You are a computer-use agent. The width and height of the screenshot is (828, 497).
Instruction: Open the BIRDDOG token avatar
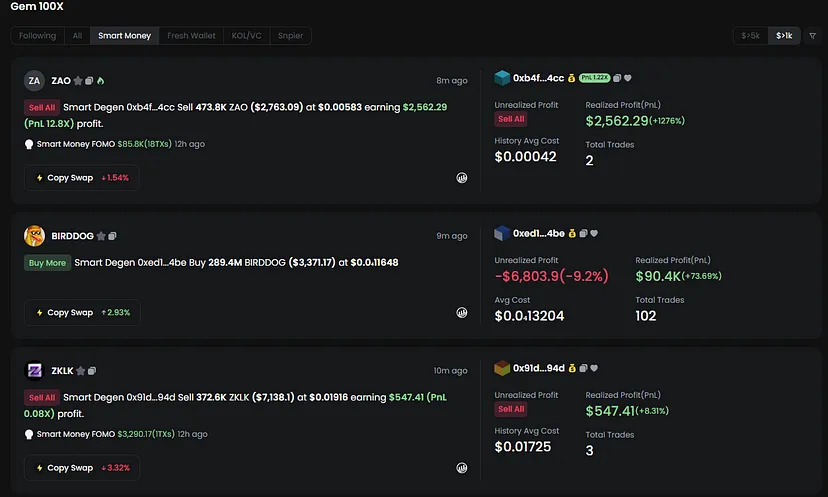34,236
